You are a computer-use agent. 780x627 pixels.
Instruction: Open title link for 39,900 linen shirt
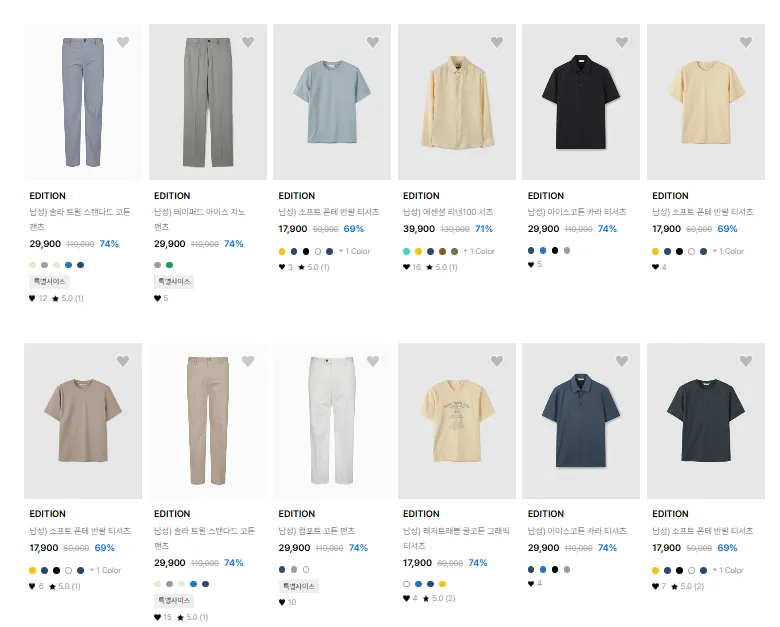[448, 212]
